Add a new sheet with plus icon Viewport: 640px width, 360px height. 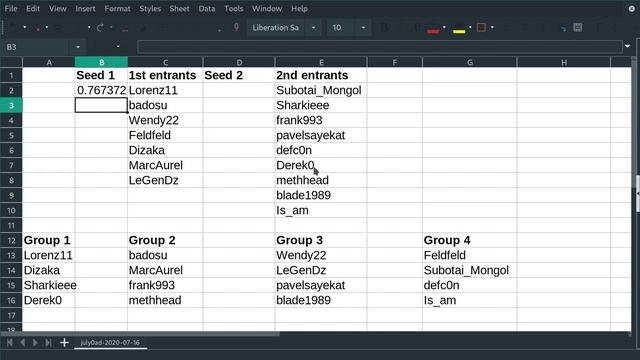tap(64, 342)
